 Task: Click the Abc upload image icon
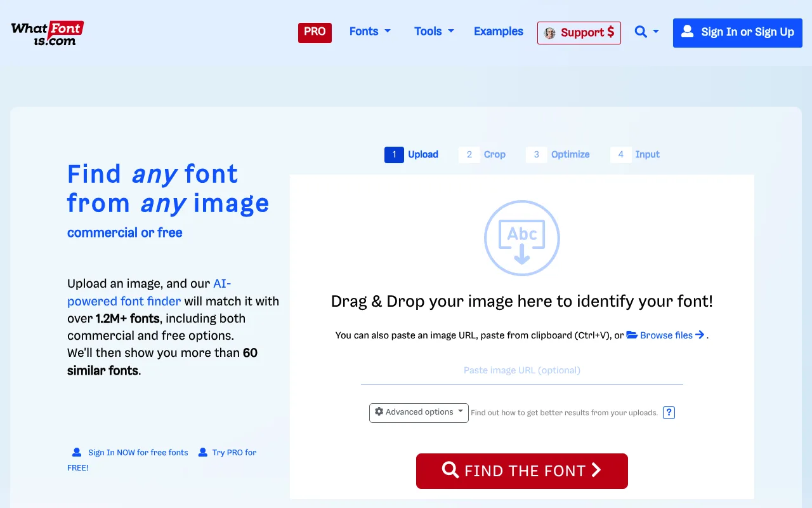point(522,238)
